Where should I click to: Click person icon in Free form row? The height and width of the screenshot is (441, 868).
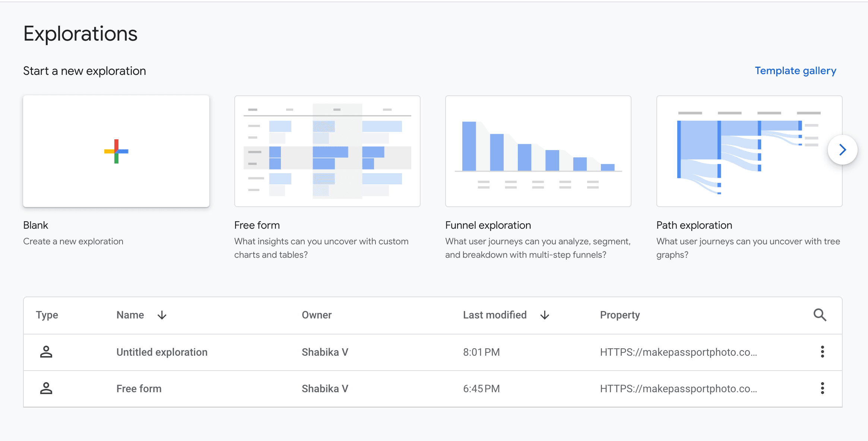coord(46,388)
